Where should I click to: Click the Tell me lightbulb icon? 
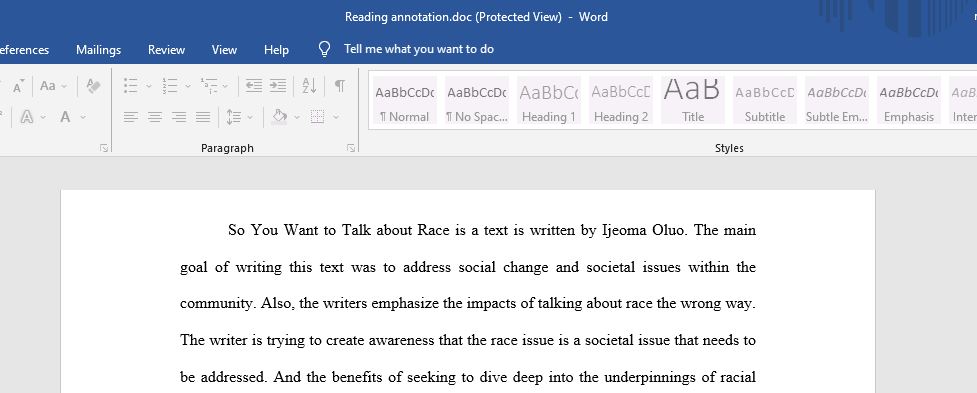click(x=324, y=49)
